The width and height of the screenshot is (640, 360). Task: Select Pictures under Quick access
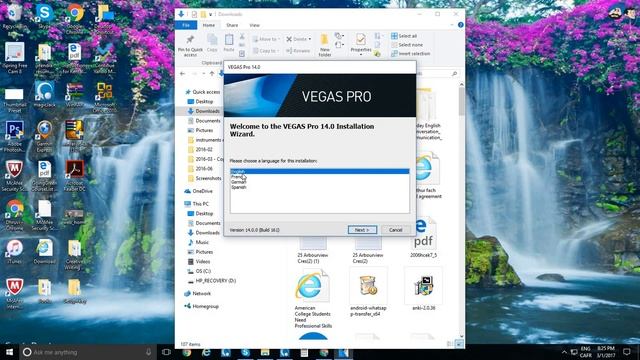200,130
